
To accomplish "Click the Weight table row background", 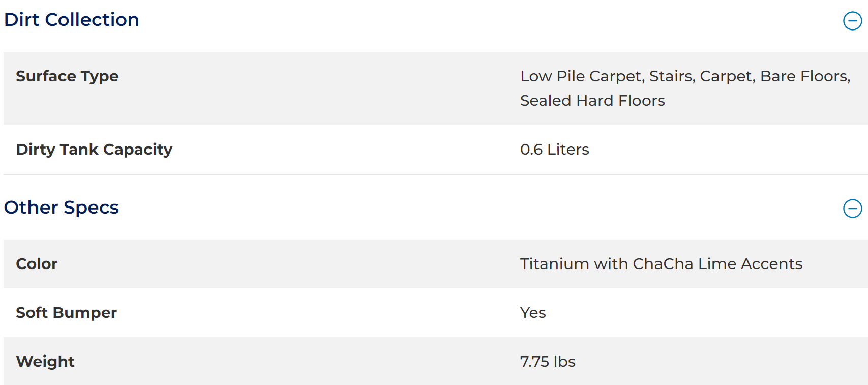I will click(x=436, y=361).
